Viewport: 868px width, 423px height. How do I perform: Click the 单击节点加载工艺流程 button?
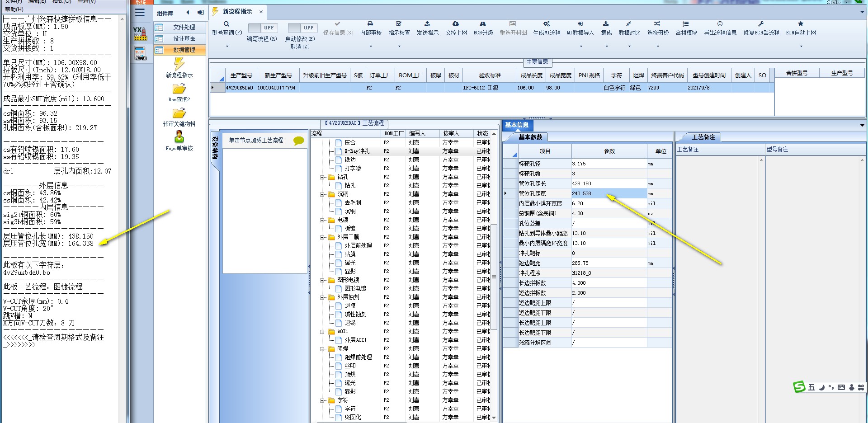click(x=256, y=141)
